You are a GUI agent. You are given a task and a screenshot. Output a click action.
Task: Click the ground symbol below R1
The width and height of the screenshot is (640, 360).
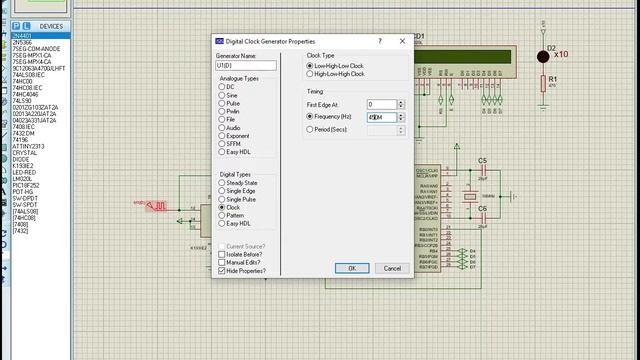[x=543, y=108]
